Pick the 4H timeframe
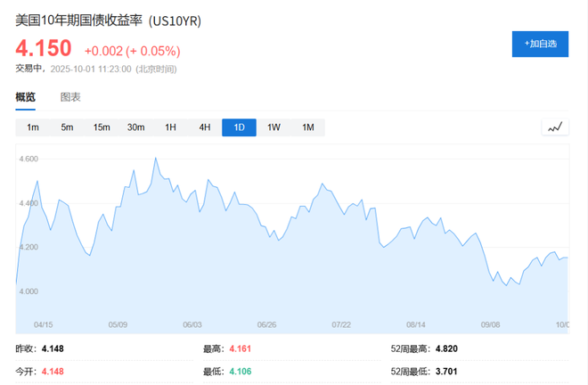The height and width of the screenshot is (385, 588). 205,127
